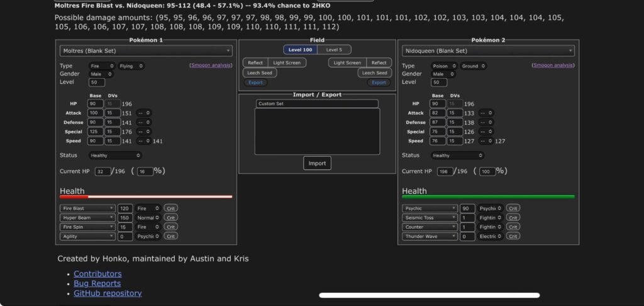Click left Export button in Field
This screenshot has width=644, height=306.
255,82
